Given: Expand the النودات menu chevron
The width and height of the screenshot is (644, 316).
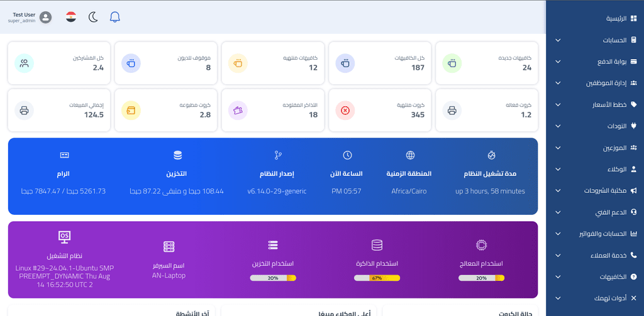Looking at the screenshot, I should point(558,126).
